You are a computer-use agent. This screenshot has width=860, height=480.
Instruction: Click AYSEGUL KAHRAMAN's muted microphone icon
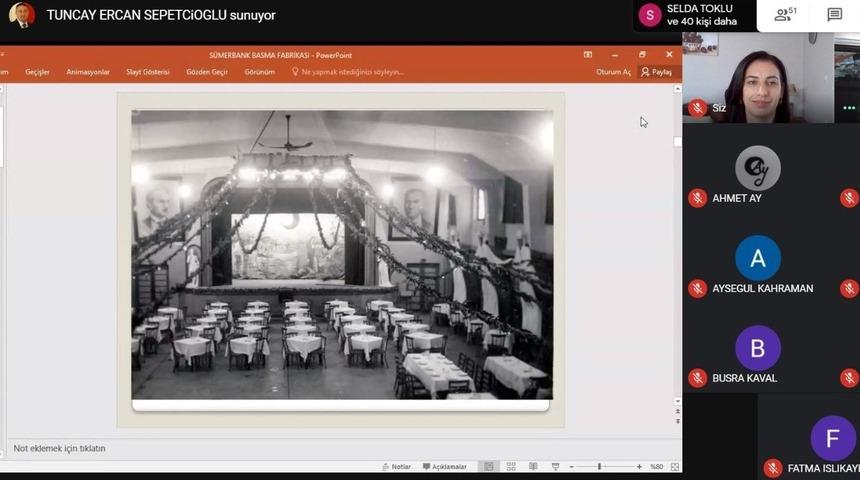[698, 289]
